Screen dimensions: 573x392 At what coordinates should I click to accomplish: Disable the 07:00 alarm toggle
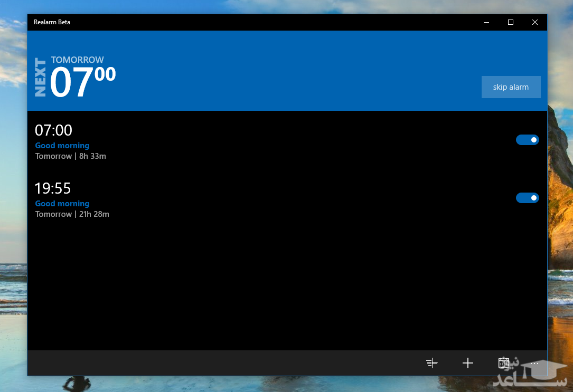527,140
